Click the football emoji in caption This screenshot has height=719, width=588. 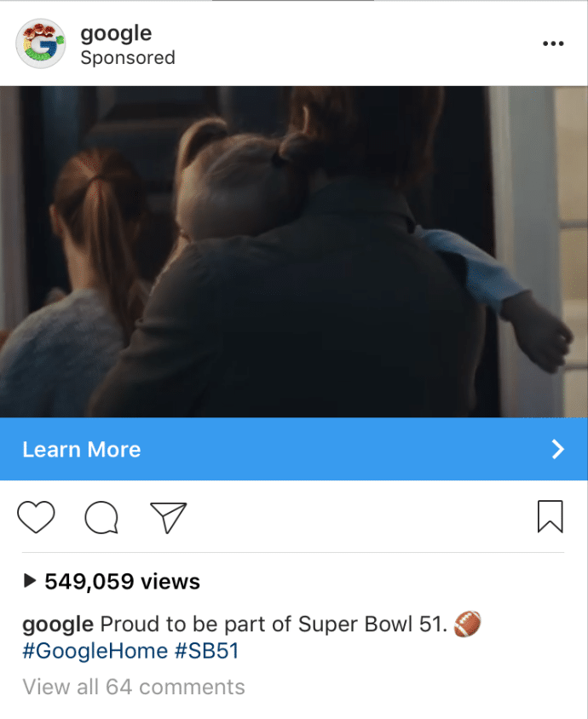(467, 624)
